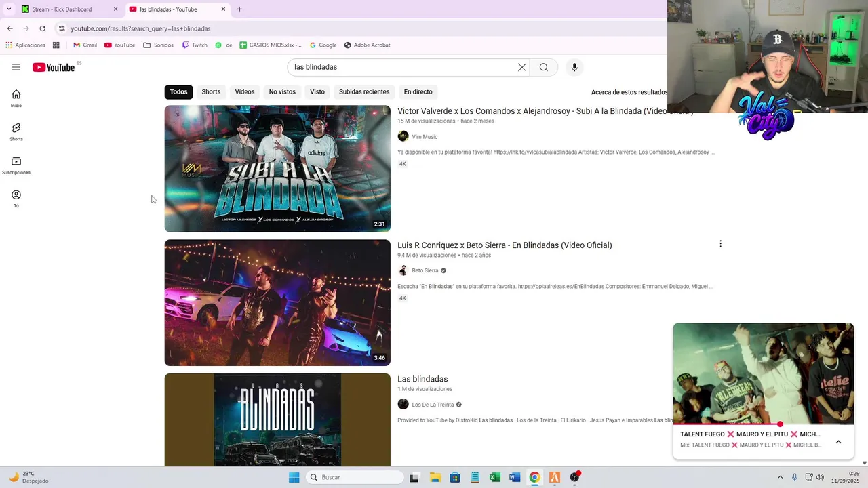
Task: View site information icon in address bar
Action: pos(62,28)
